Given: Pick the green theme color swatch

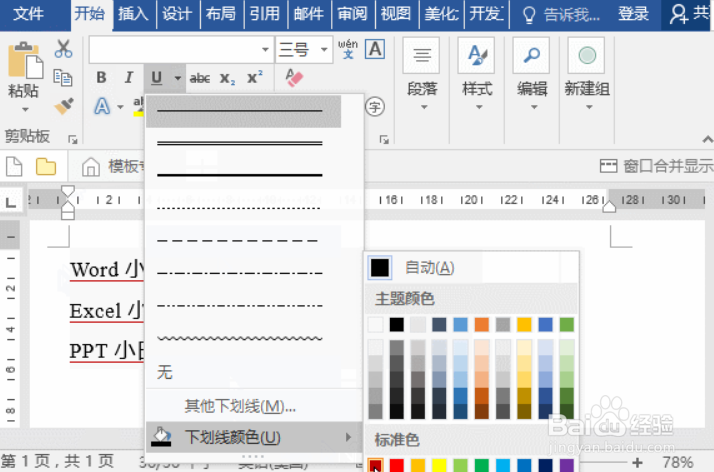Looking at the screenshot, I should coord(566,325).
